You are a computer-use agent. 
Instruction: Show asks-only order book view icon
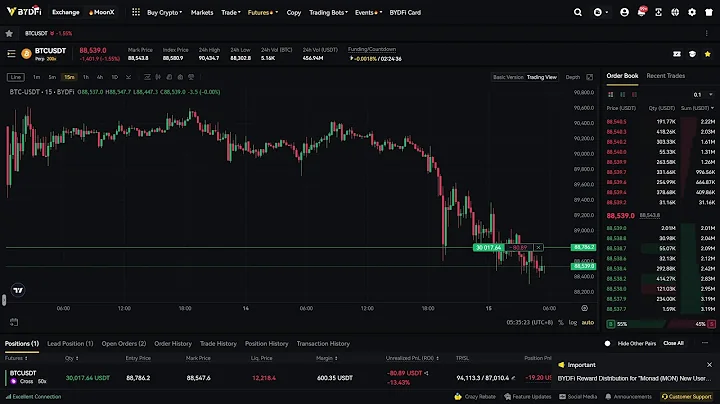[x=634, y=95]
